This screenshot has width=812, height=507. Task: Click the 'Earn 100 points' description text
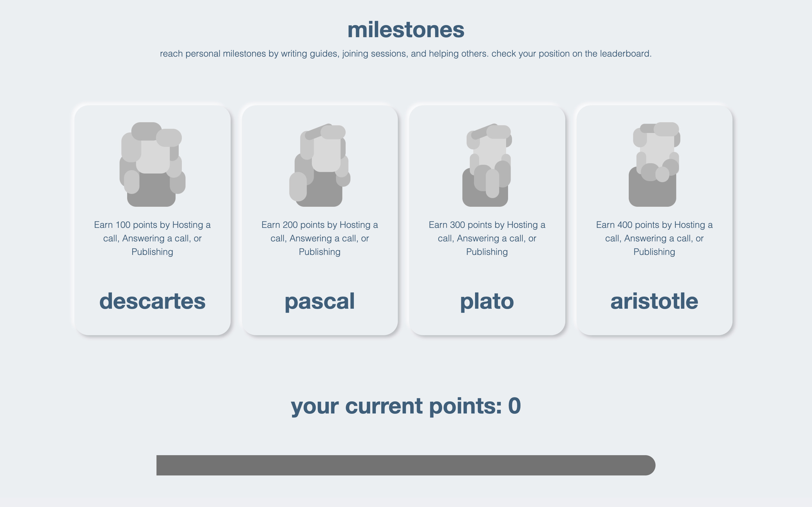[x=152, y=238]
